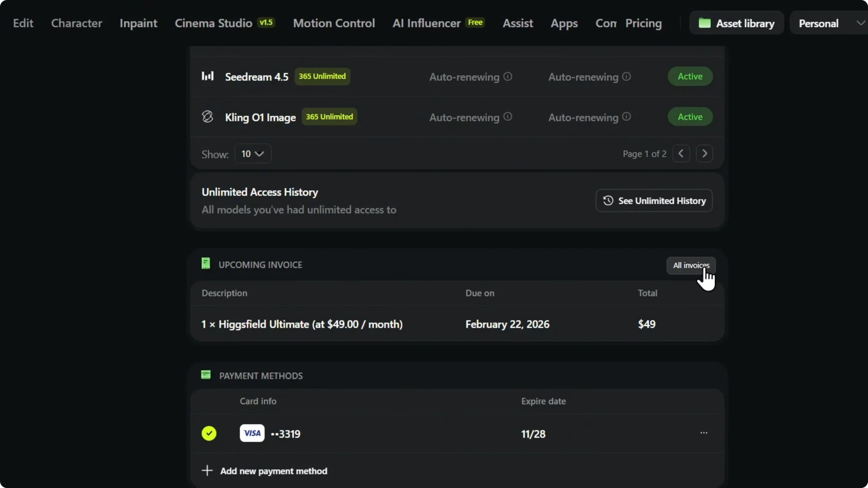The height and width of the screenshot is (488, 868).
Task: Click the Payment Methods card icon
Action: coord(206,375)
